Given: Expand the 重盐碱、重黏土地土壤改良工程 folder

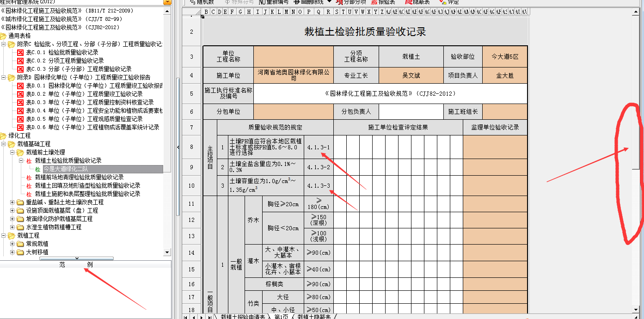Looking at the screenshot, I should coord(12,202).
